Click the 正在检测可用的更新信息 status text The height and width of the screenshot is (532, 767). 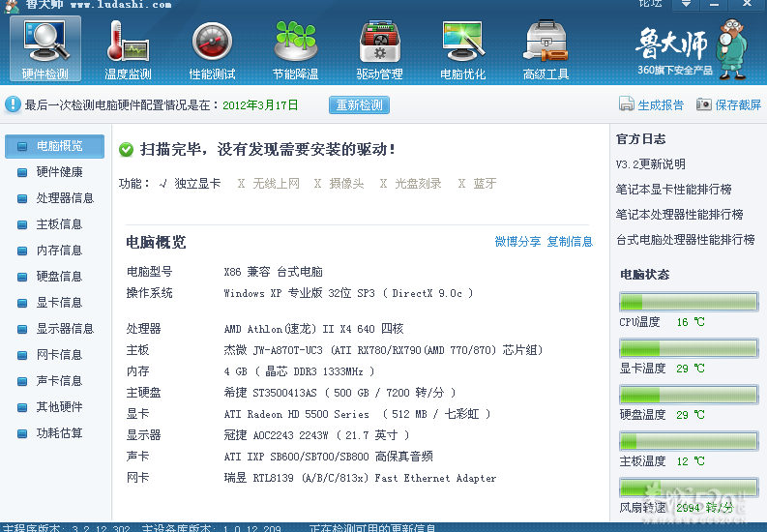coord(372,528)
